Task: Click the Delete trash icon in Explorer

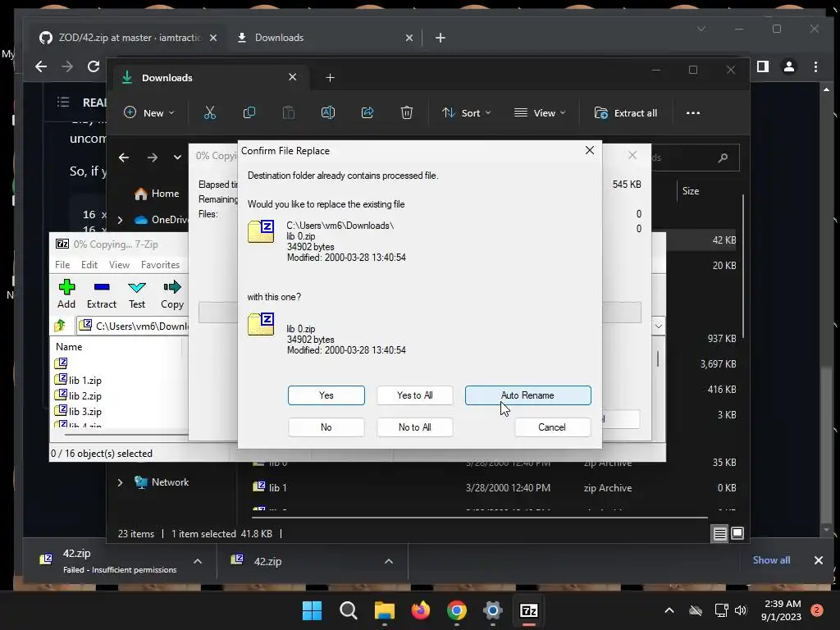Action: [x=407, y=113]
